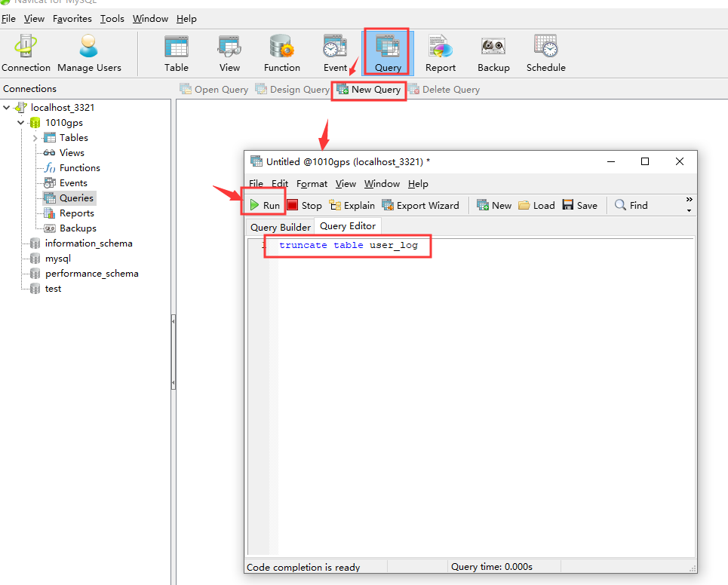Image resolution: width=728 pixels, height=585 pixels.
Task: Select information_schema database
Action: click(x=89, y=243)
